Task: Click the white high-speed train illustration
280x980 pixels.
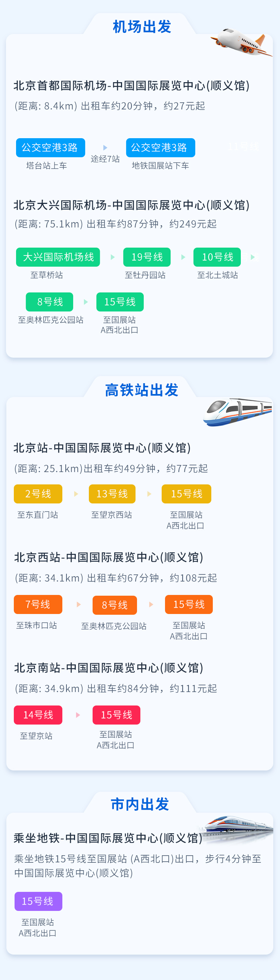Action: pyautogui.click(x=238, y=412)
